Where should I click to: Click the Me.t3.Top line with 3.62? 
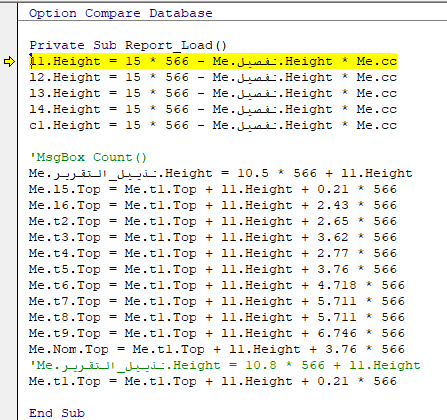coord(213,237)
